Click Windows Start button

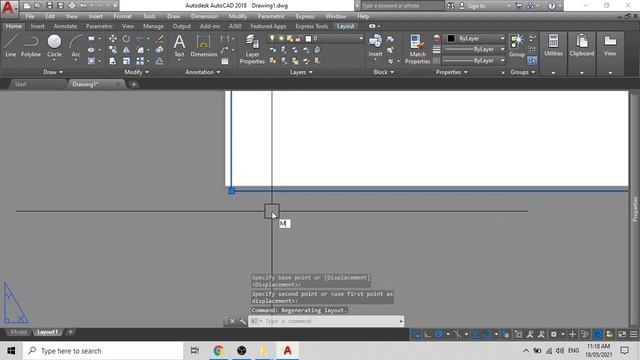tap(11, 351)
